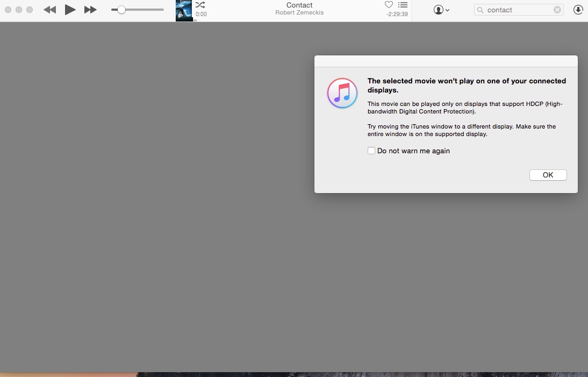
Task: Zoom the iTunes window
Action: point(30,10)
